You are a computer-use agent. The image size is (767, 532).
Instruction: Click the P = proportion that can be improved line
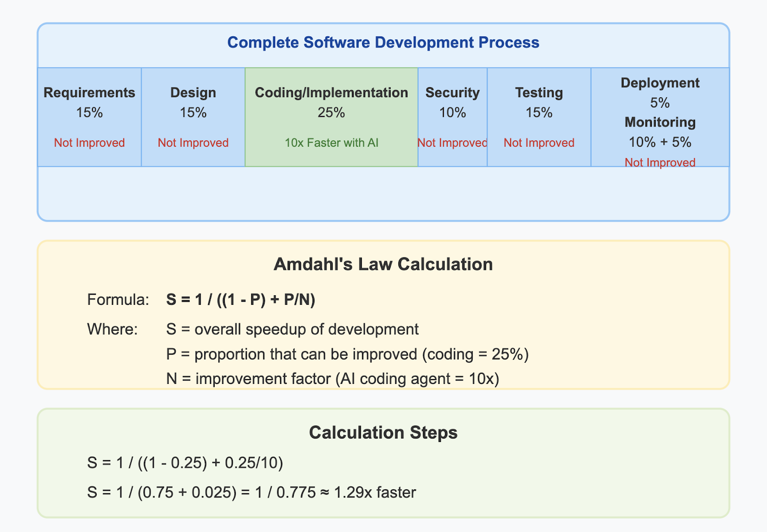348,354
